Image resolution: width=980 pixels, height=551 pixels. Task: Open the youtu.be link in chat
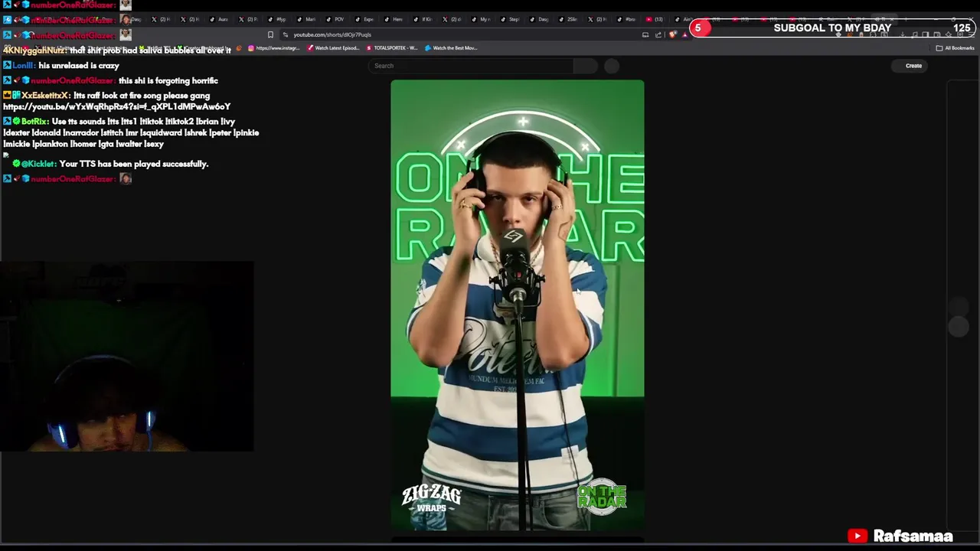(116, 106)
